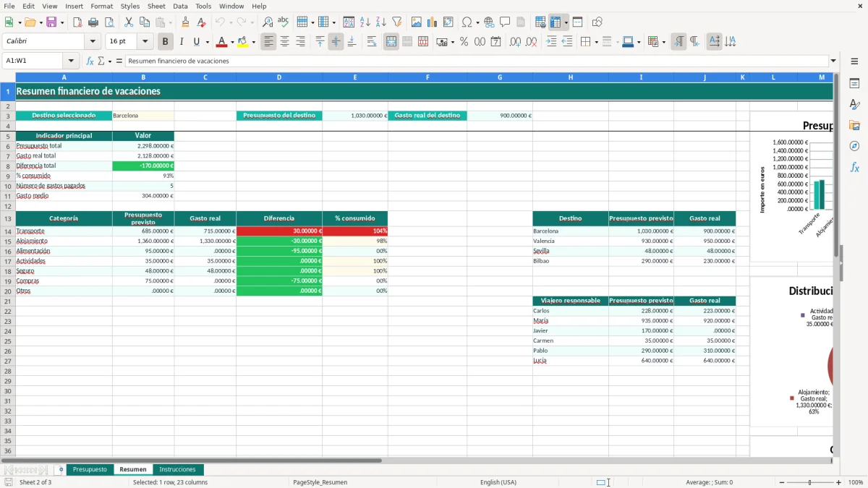Toggle left-to-right text direction
The image size is (868, 488).
coord(678,42)
